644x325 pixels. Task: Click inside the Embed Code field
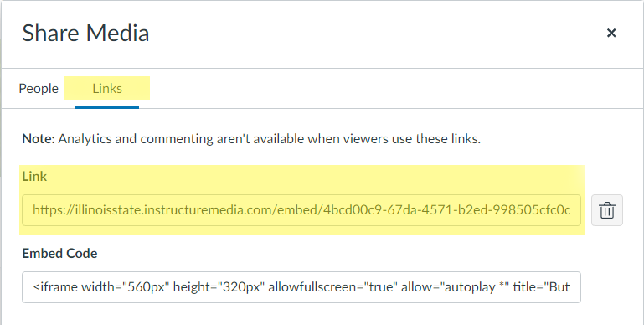301,287
